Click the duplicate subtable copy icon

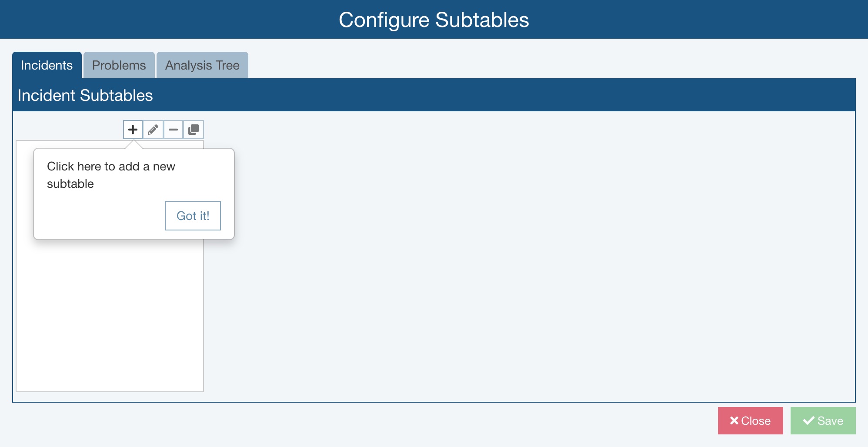[x=194, y=130]
